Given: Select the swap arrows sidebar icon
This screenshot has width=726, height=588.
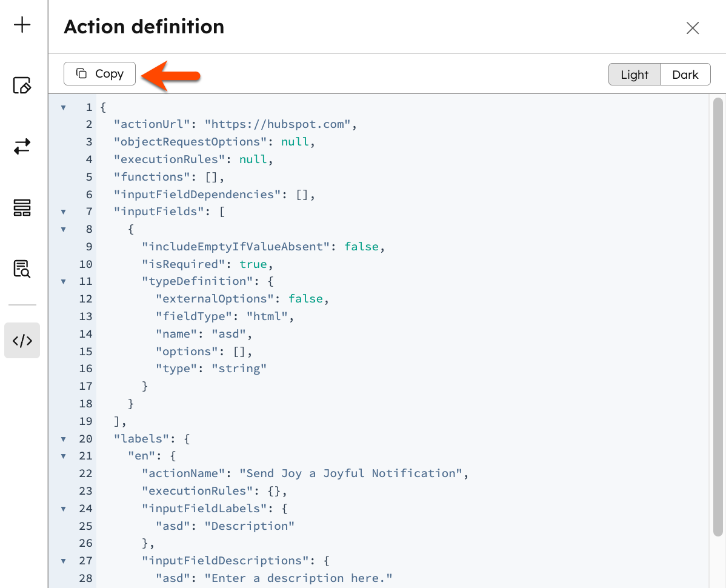Looking at the screenshot, I should pyautogui.click(x=22, y=147).
